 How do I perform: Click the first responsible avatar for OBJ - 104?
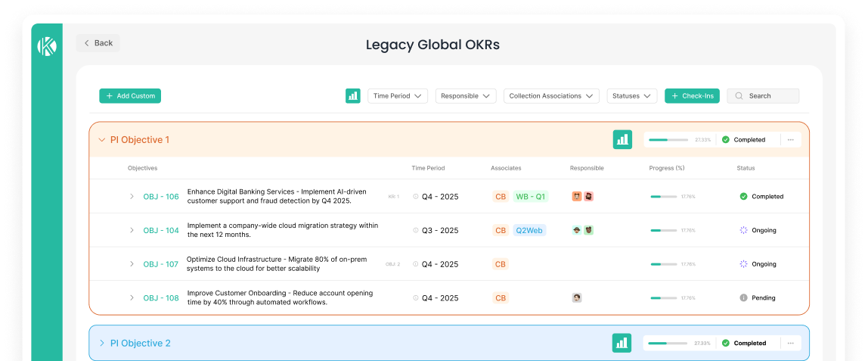pos(577,230)
